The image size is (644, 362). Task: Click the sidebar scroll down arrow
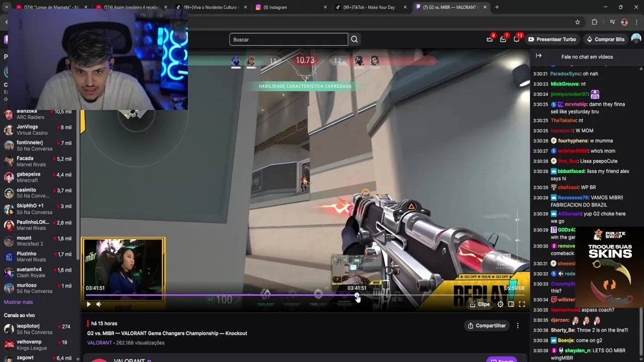coord(77,359)
